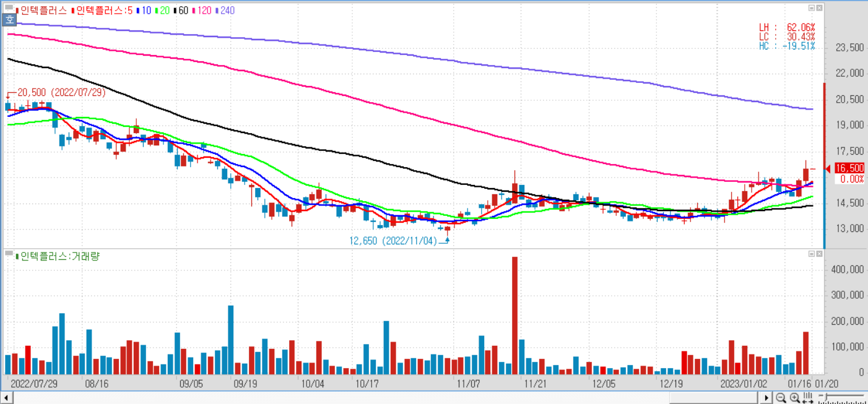
Task: Click the 2022/07/29 date axis label
Action: 34,384
